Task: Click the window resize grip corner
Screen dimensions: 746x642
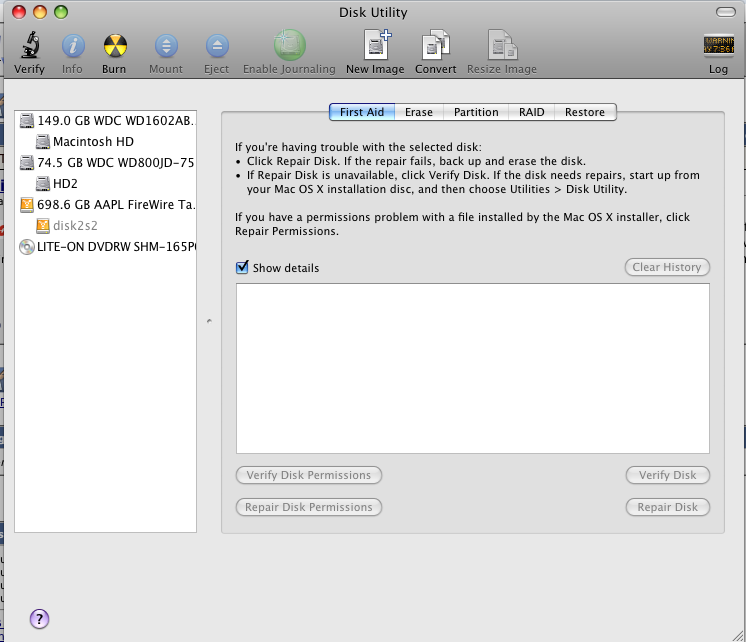Action: coord(738,636)
